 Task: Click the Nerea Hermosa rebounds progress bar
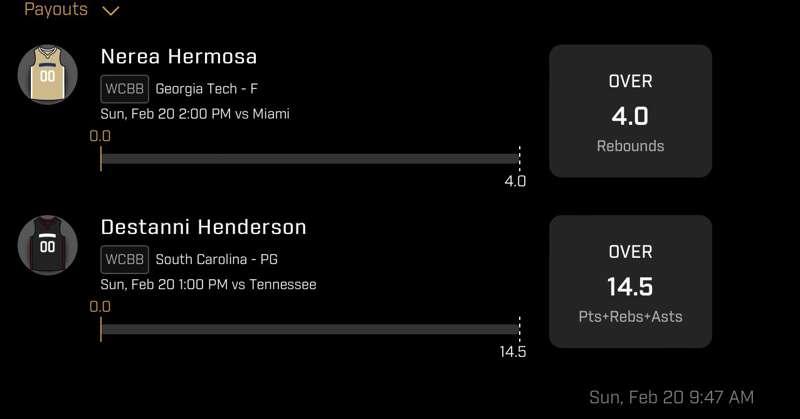(310, 159)
